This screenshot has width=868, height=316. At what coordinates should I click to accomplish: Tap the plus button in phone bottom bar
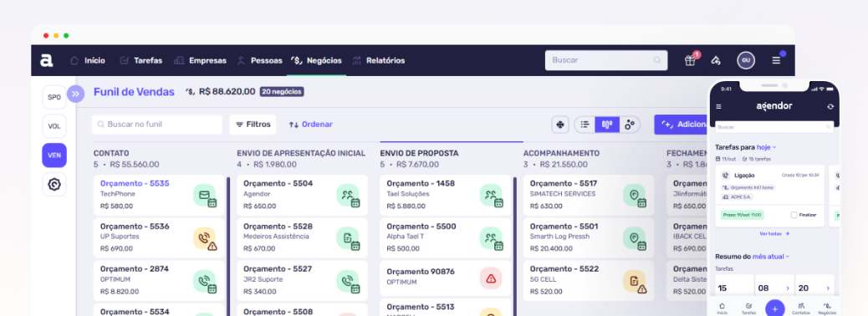[x=775, y=308]
